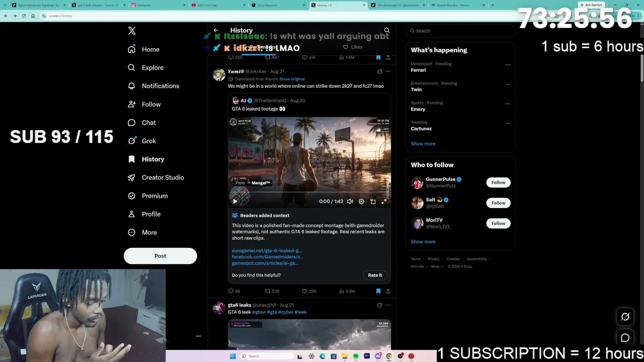Open the more options menu on Yami's post
Image resolution: width=644 pixels, height=362 pixels.
tap(388, 71)
